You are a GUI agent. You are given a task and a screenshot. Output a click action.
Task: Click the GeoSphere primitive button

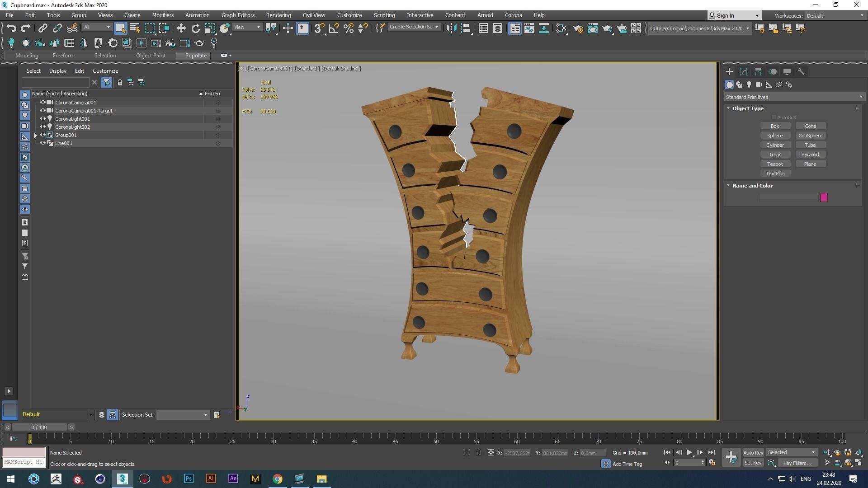[x=810, y=136]
